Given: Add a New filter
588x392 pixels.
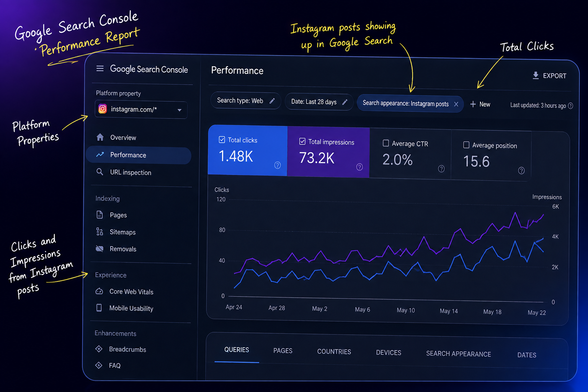Looking at the screenshot, I should click(x=480, y=105).
